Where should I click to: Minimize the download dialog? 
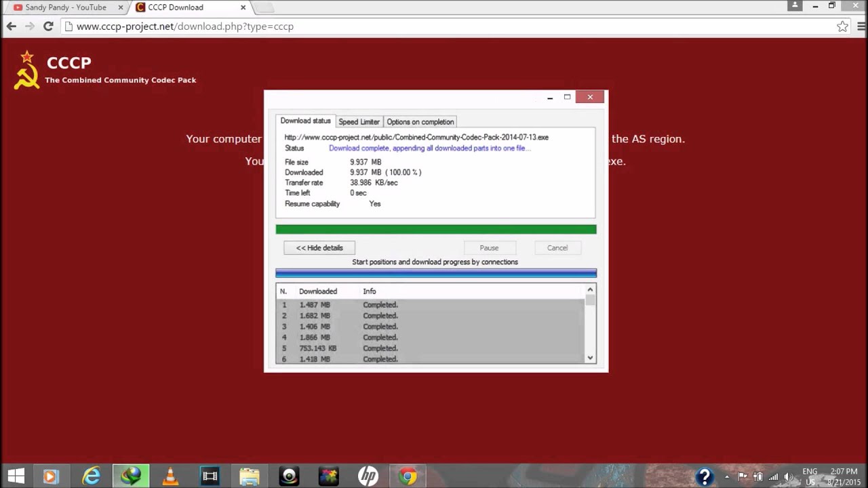(550, 98)
